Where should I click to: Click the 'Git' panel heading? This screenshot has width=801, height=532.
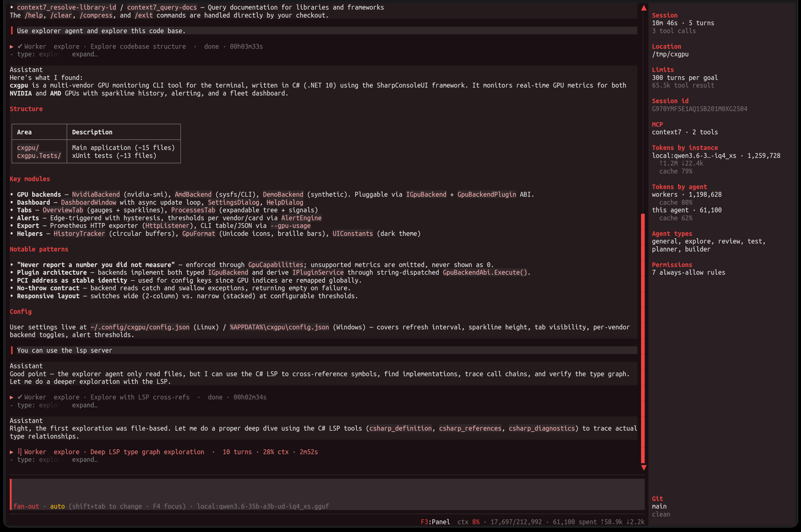pyautogui.click(x=657, y=499)
